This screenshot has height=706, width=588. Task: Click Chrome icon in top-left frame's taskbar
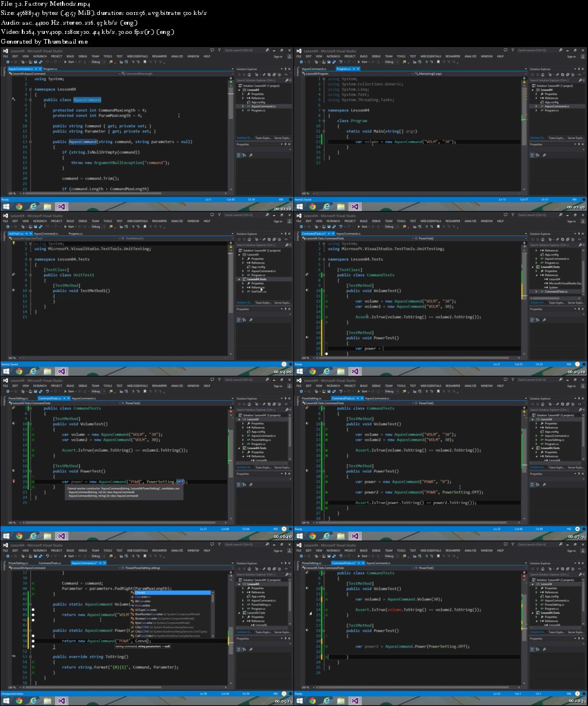19,207
